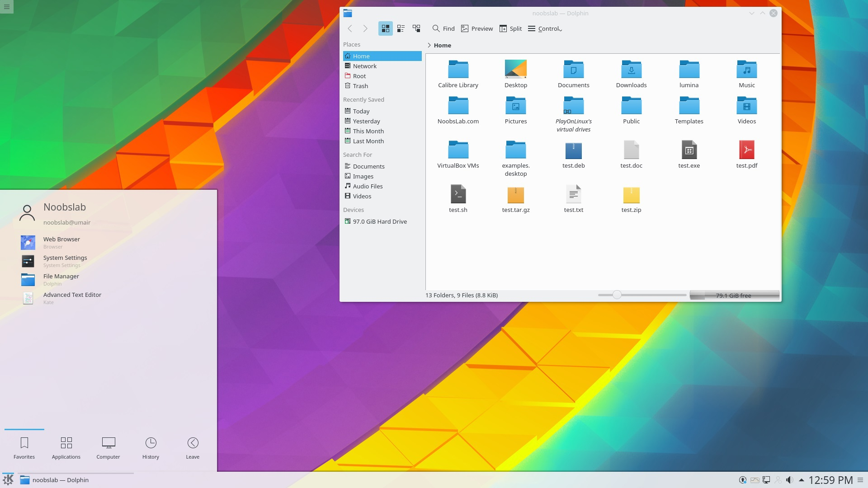Switch to the Leave tab
Image resolution: width=868 pixels, height=488 pixels.
(193, 447)
